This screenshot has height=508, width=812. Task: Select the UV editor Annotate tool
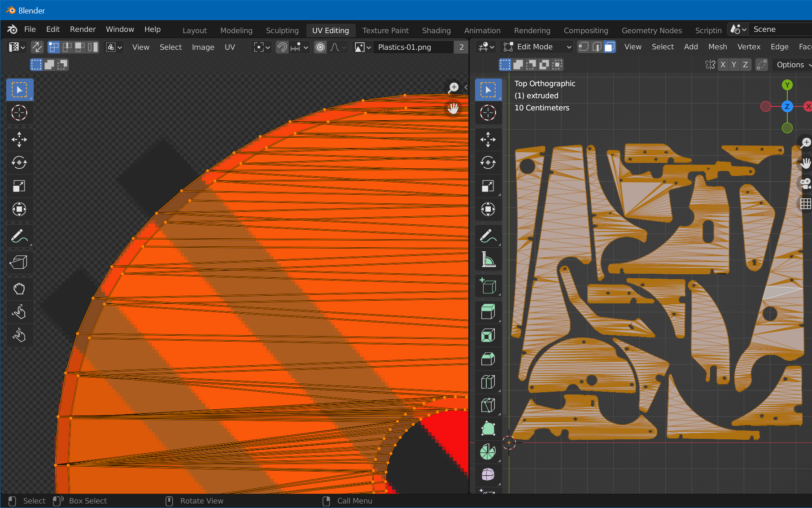(x=19, y=236)
